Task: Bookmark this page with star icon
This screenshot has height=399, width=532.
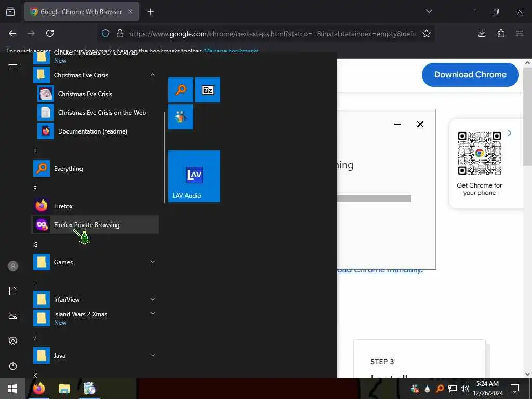Action: 427,33
